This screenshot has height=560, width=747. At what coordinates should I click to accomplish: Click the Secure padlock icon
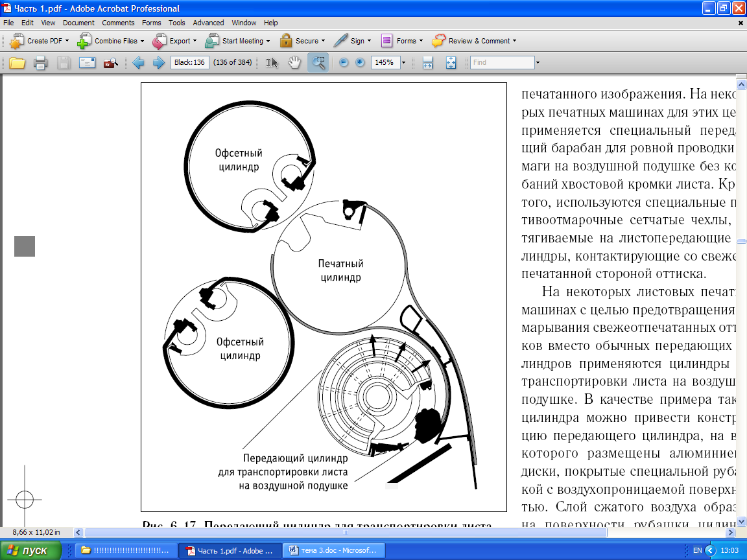tap(286, 41)
